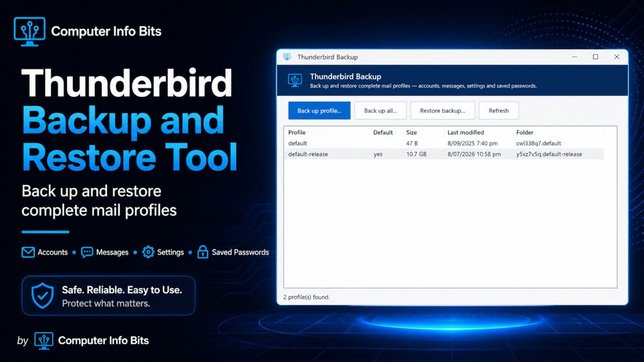Screen dimensions: 644x362
Task: Click the y5xz7v5q.default-release folder name
Action: coord(549,154)
